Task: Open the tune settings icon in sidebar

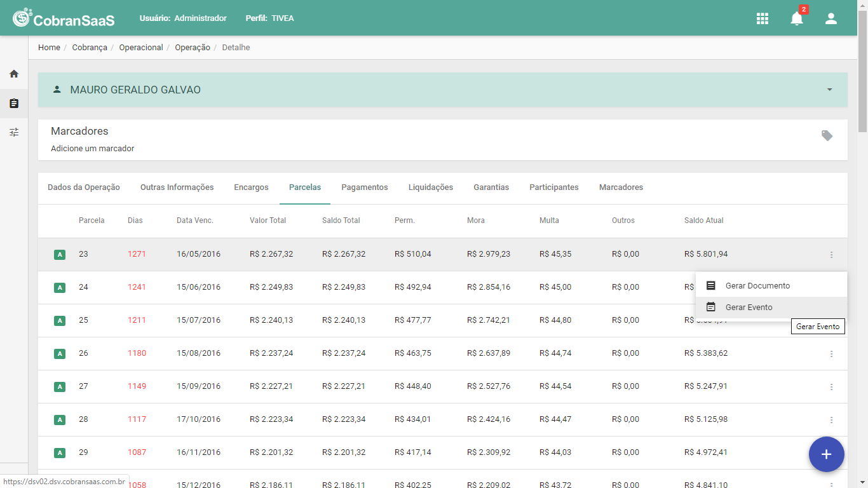Action: pos(14,132)
